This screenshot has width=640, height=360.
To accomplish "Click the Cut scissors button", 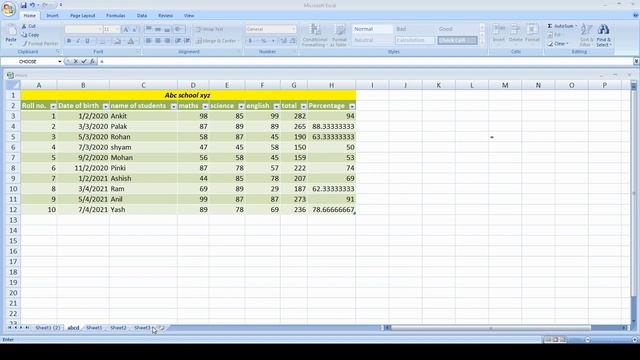I will tap(29, 26).
